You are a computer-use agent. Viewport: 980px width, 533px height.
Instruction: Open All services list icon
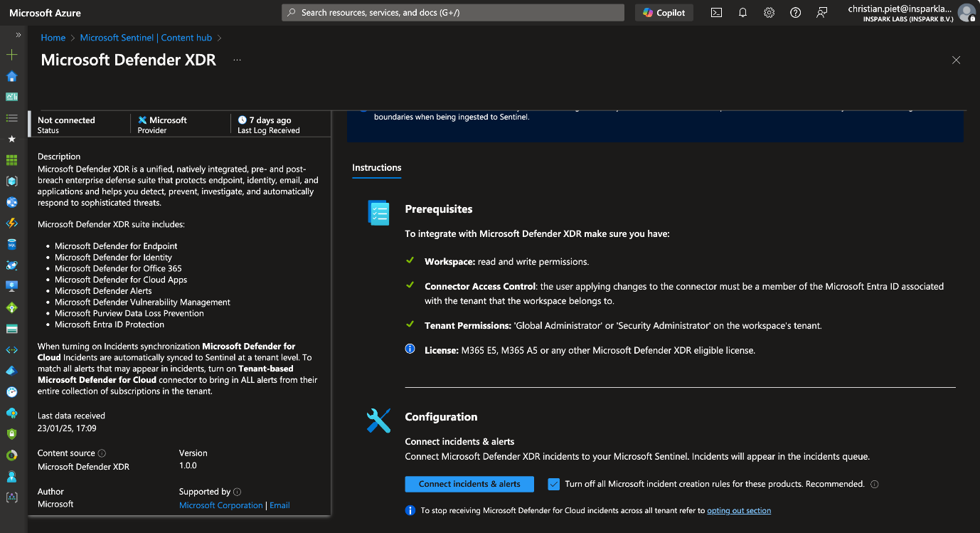pos(11,118)
